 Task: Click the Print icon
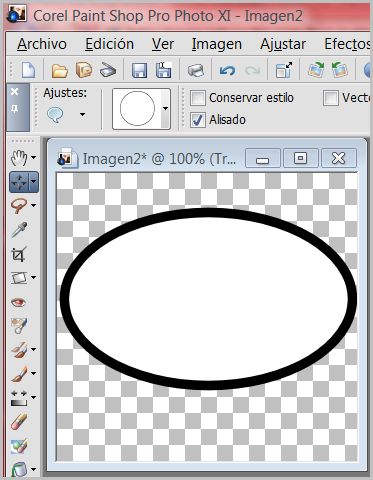tap(196, 70)
